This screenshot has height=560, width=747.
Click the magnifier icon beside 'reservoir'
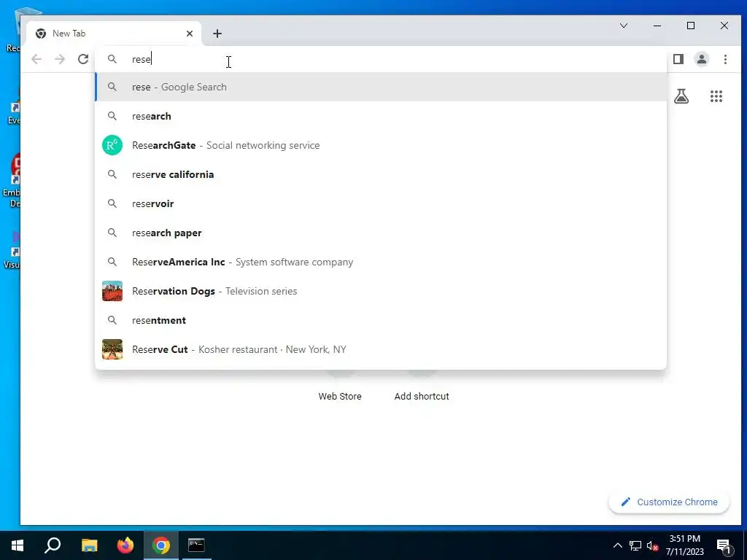pyautogui.click(x=112, y=203)
